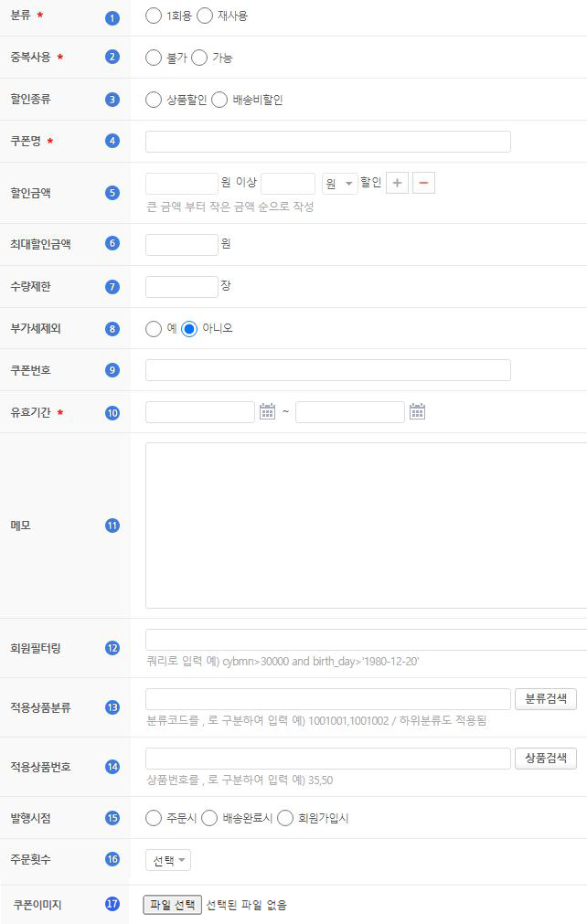Click help badge 17 beside 쿠폰이미지
This screenshot has width=587, height=924.
tap(112, 905)
